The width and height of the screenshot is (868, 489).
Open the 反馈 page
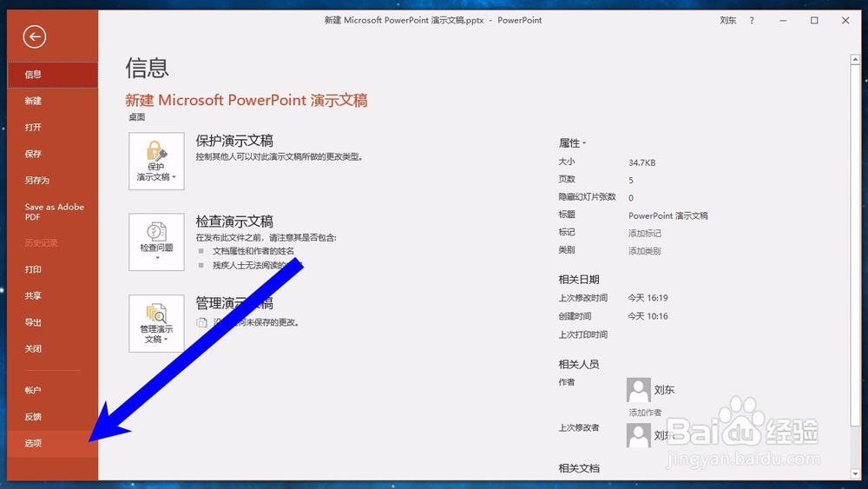(53, 417)
